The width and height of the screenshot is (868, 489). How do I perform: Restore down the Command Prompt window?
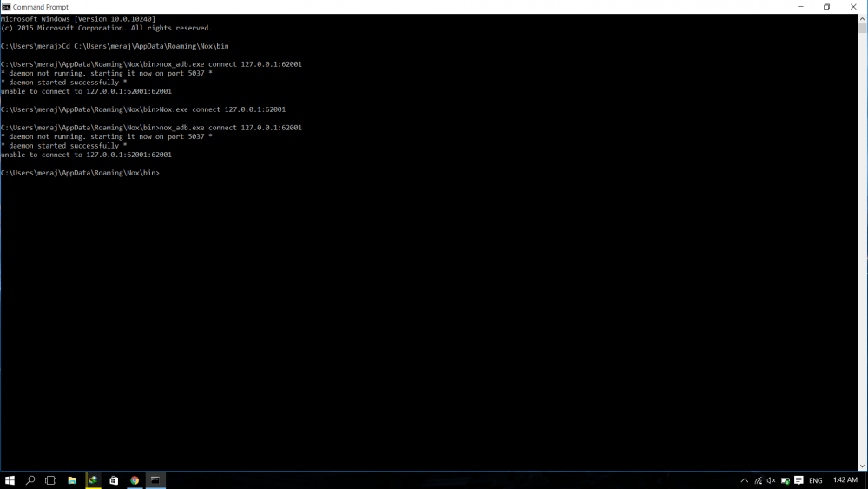(x=826, y=7)
